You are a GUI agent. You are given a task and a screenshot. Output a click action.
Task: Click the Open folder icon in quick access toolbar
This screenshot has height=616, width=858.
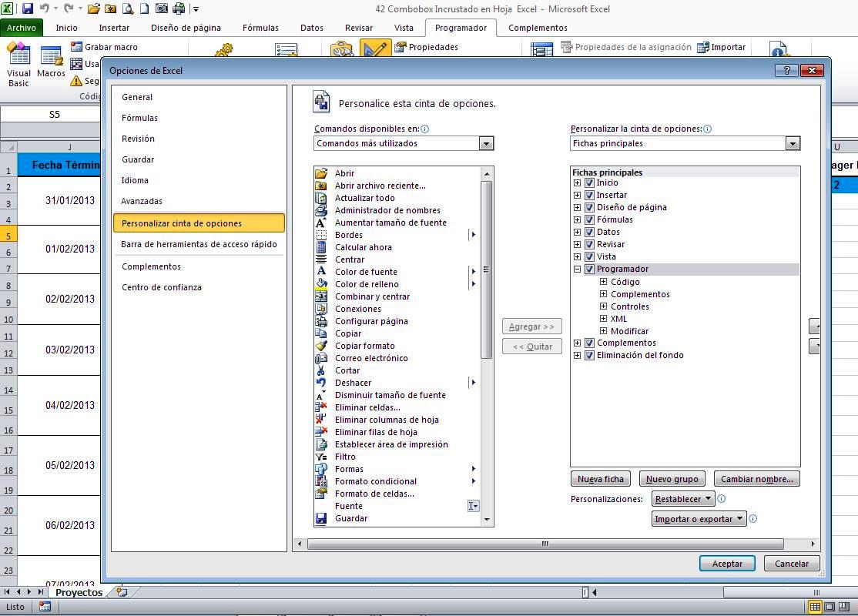(93, 8)
